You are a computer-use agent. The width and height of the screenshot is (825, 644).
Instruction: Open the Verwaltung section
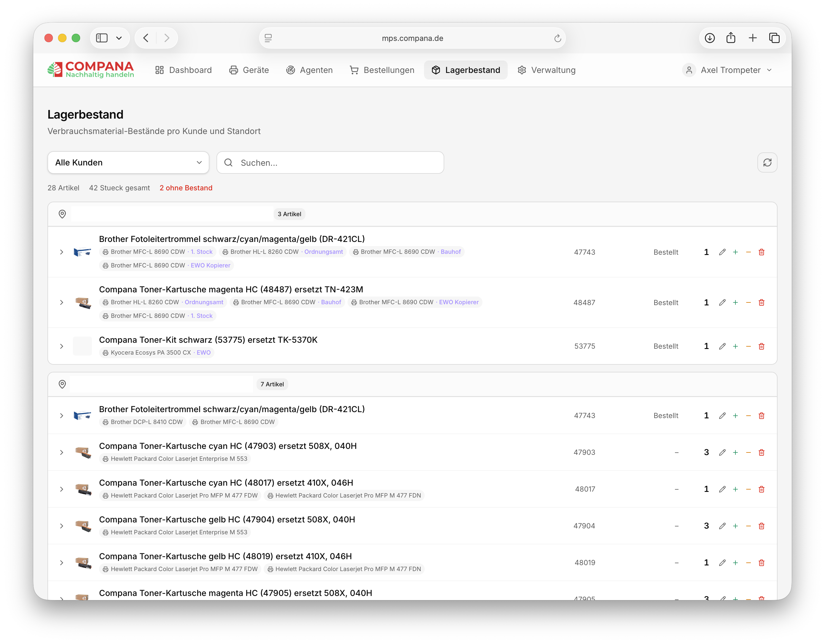(x=547, y=70)
